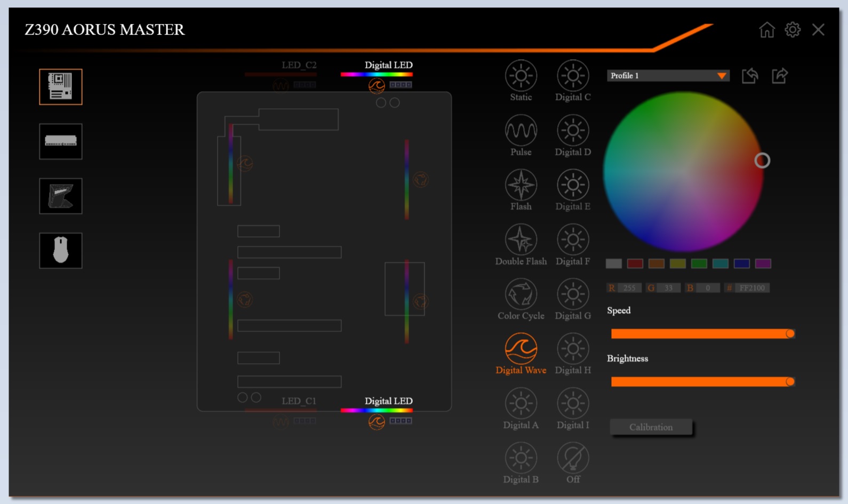Select the Digital H effect
This screenshot has width=848, height=504.
[573, 349]
